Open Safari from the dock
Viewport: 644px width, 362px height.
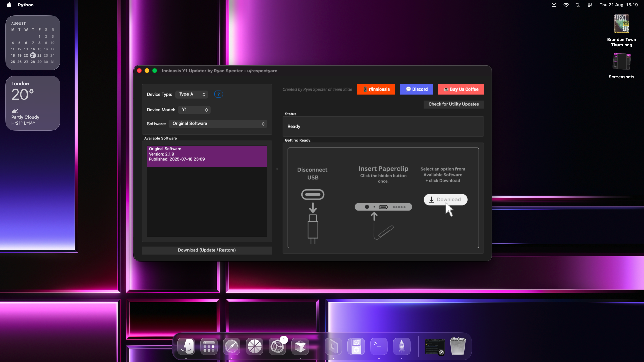click(x=232, y=346)
